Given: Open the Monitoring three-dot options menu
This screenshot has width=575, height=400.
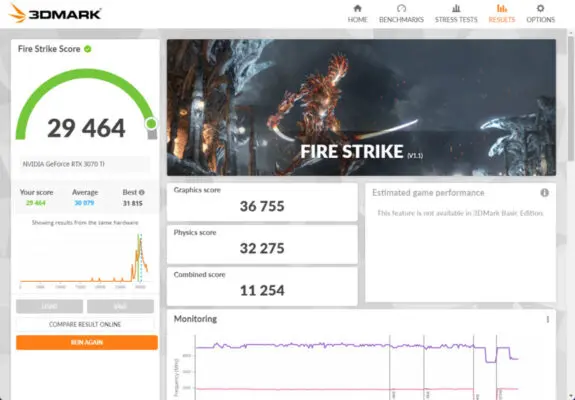Looking at the screenshot, I should tap(547, 319).
